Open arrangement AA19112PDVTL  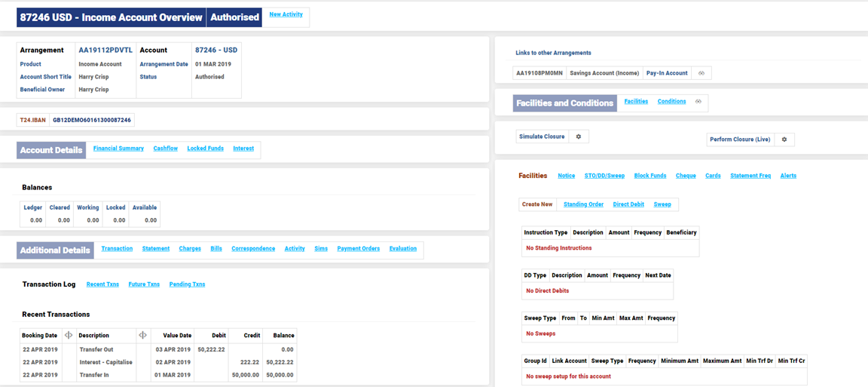(105, 50)
